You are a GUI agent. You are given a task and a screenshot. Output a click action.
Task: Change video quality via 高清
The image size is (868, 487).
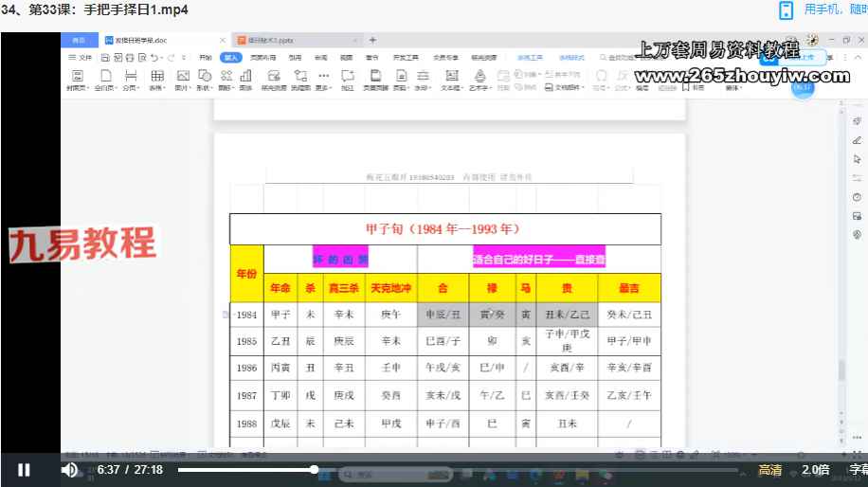[x=769, y=470]
